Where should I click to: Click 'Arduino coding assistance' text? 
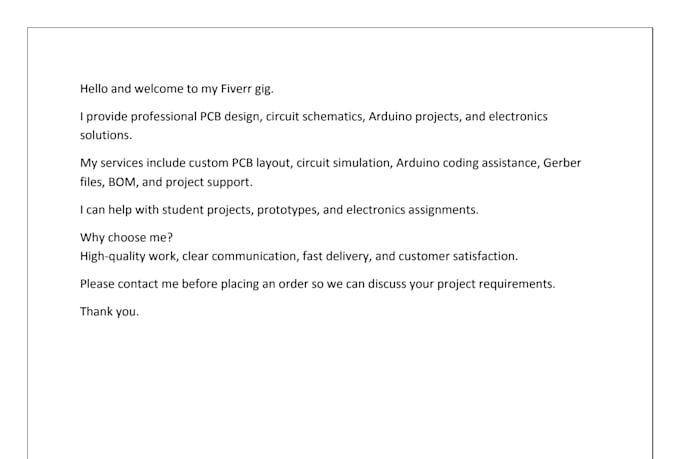pos(468,164)
